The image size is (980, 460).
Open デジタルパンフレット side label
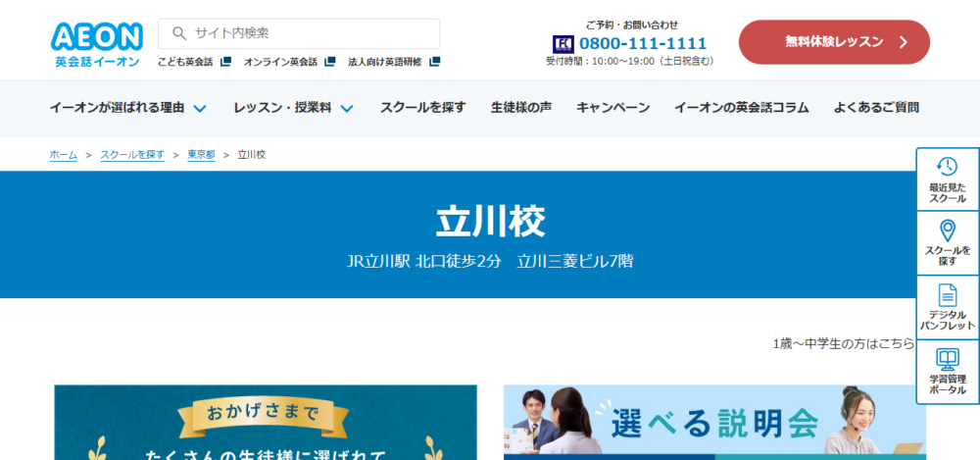click(x=948, y=321)
